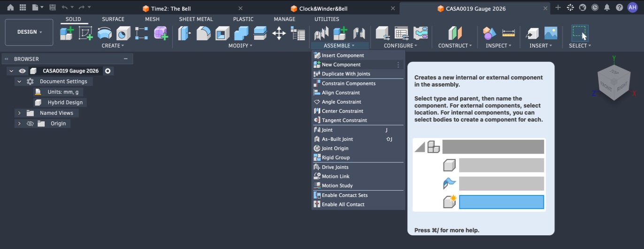The height and width of the screenshot is (249, 644).
Task: Open the CONSTRUCT dropdown menu
Action: [x=455, y=46]
